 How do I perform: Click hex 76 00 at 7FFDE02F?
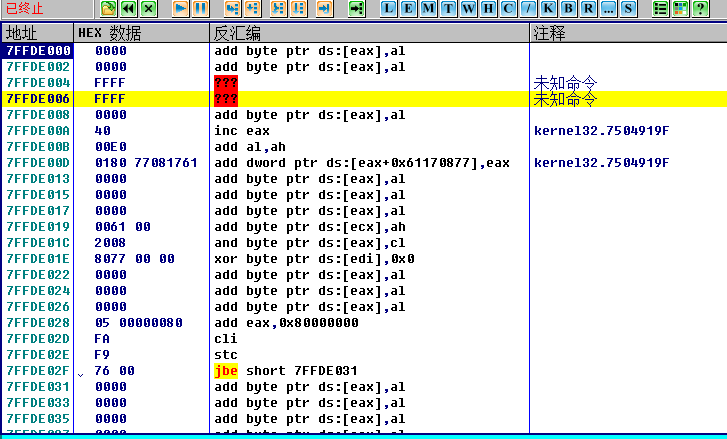[115, 371]
